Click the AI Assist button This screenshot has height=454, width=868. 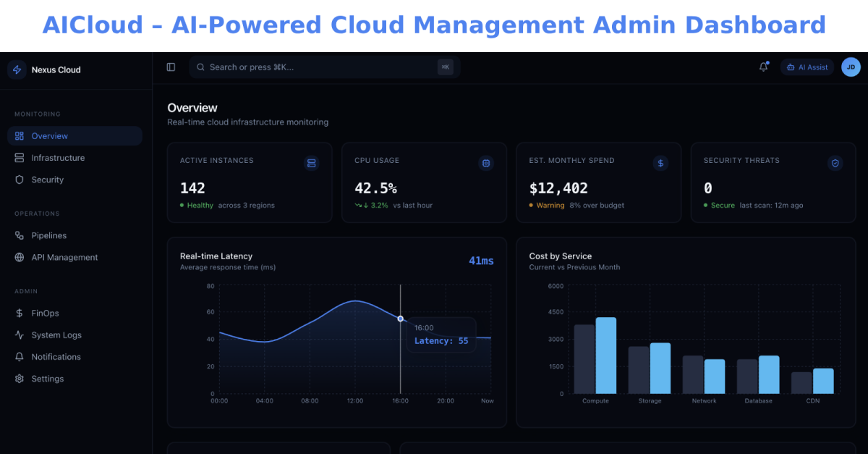tap(807, 67)
